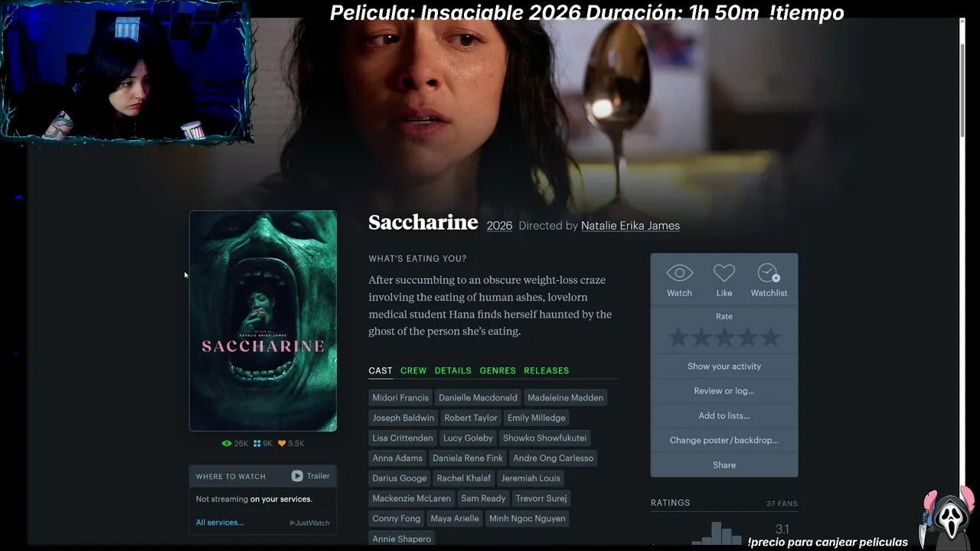The height and width of the screenshot is (551, 980).
Task: Click Show your activity
Action: [724, 366]
